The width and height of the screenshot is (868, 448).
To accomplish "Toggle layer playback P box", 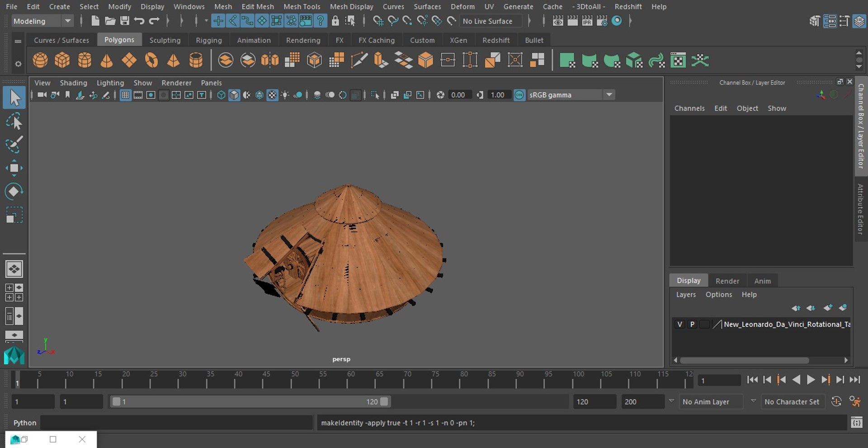I will point(692,324).
